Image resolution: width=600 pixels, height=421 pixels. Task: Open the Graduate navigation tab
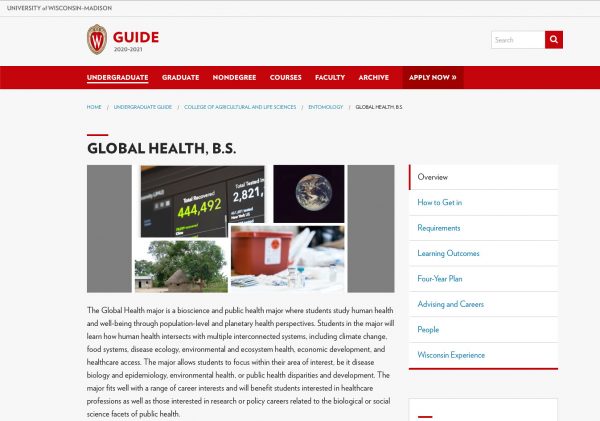point(180,77)
